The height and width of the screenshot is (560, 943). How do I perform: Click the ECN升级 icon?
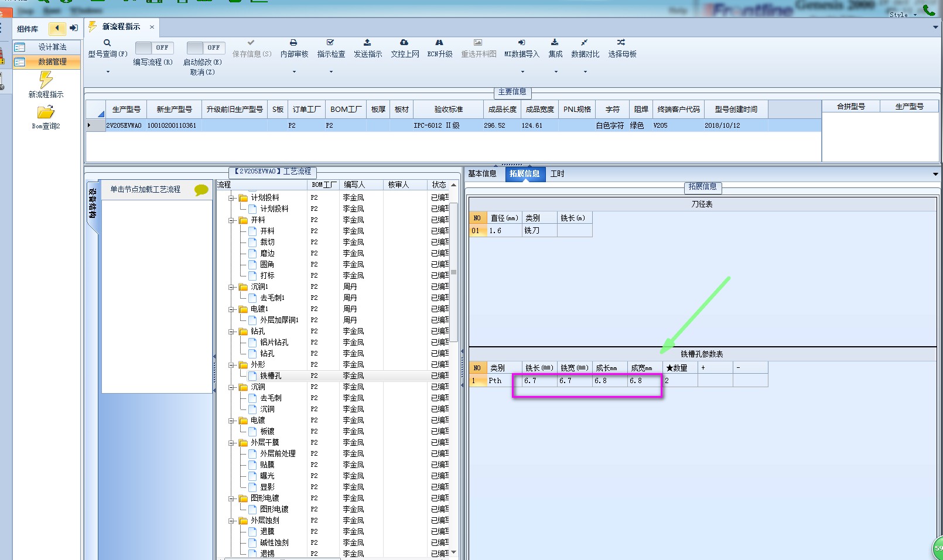tap(439, 43)
